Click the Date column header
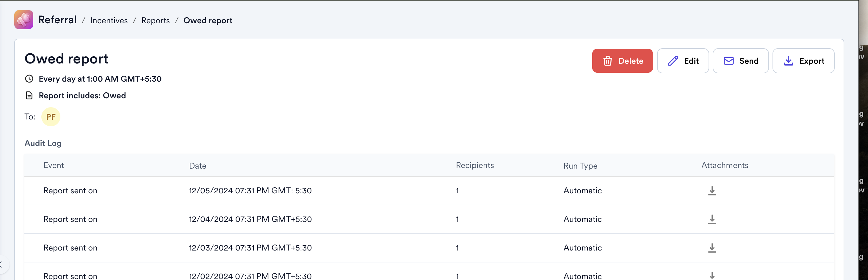 pos(198,166)
